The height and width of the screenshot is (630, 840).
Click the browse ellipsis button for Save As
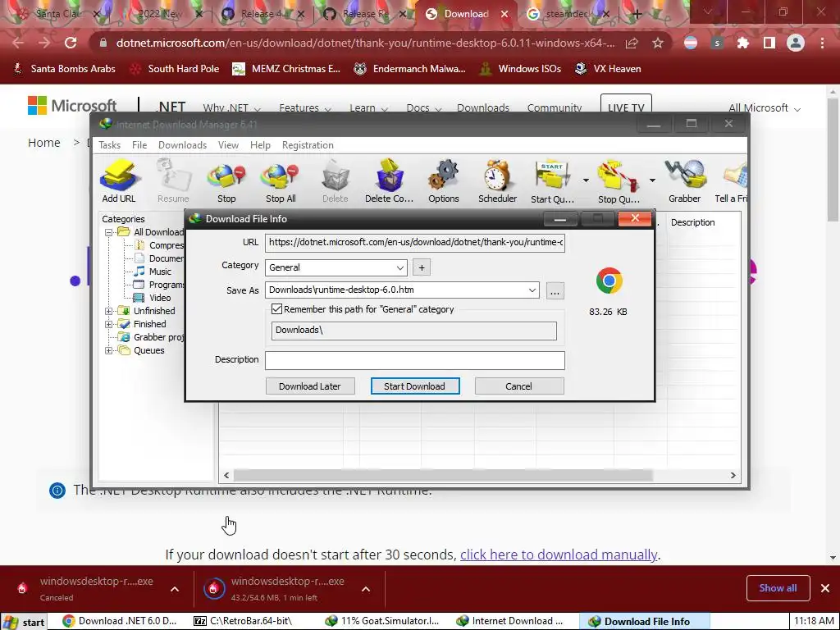(x=555, y=291)
